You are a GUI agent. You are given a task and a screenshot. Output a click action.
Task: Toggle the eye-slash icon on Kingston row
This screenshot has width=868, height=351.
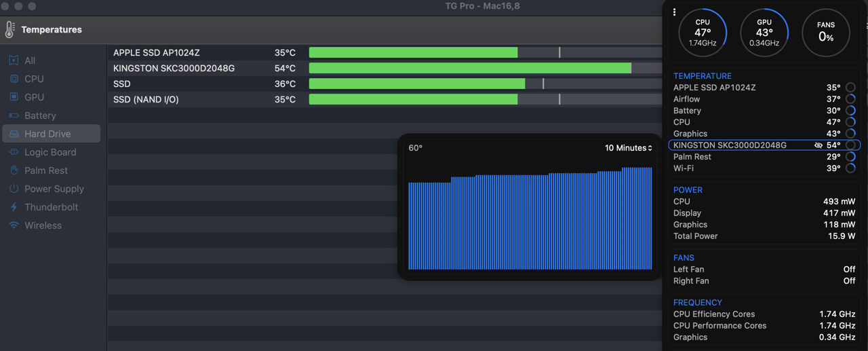coord(818,145)
